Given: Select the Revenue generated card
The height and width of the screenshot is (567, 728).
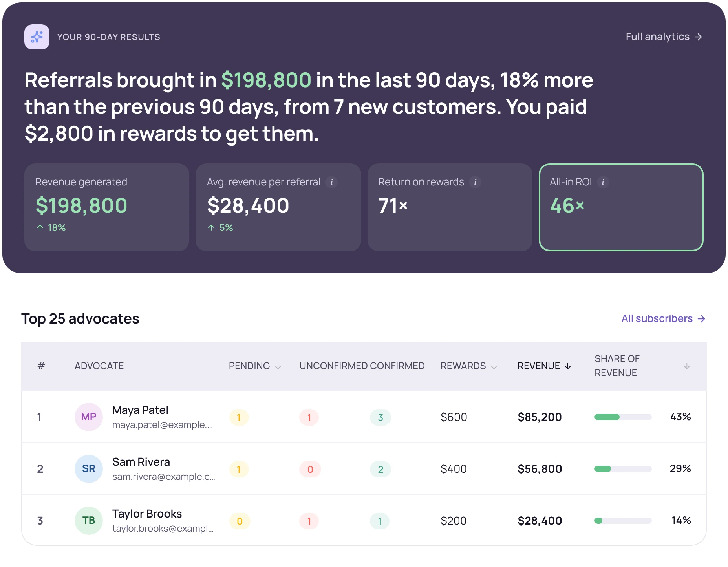Looking at the screenshot, I should pos(107,207).
